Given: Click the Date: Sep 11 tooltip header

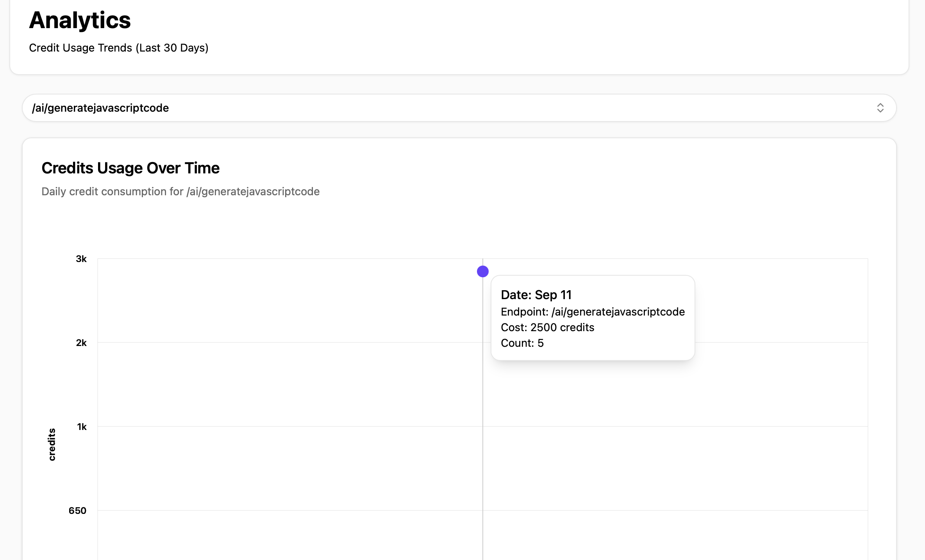Looking at the screenshot, I should 536,295.
